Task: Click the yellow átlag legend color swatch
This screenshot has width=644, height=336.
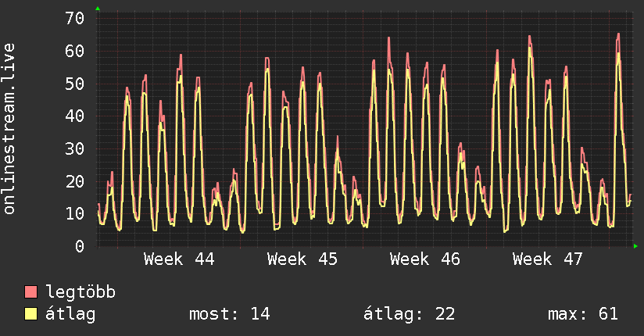Action: click(x=30, y=314)
